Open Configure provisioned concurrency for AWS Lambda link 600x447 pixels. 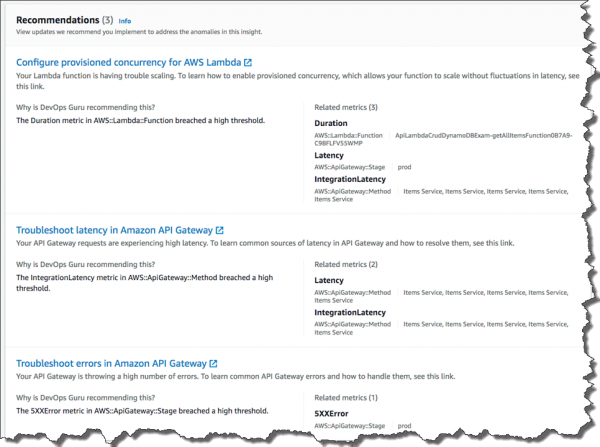(x=129, y=62)
